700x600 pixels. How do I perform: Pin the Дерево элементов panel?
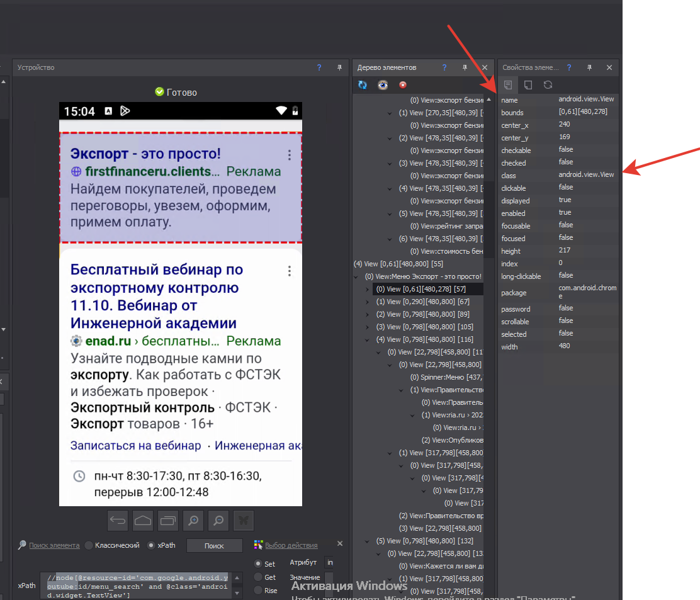pyautogui.click(x=465, y=67)
